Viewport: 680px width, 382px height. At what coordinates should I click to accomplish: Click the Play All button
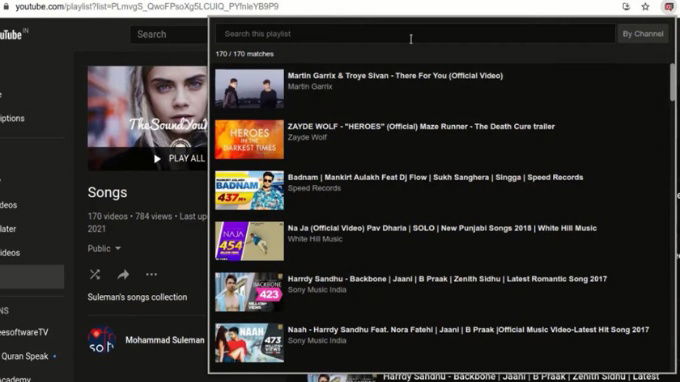(179, 159)
